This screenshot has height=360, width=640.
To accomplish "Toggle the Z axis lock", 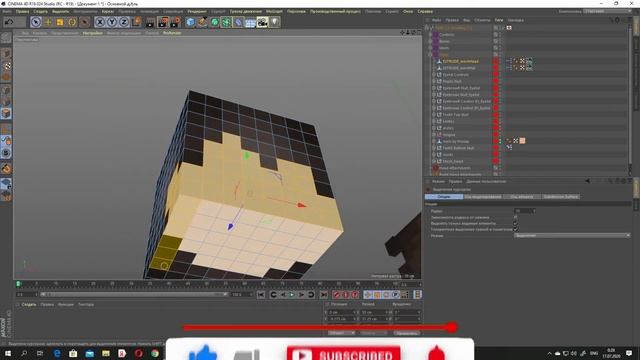I will pyautogui.click(x=124, y=22).
